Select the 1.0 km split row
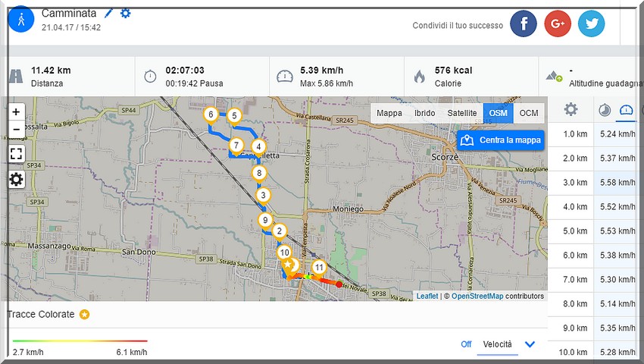Image resolution: width=644 pixels, height=364 pixels. (x=596, y=134)
